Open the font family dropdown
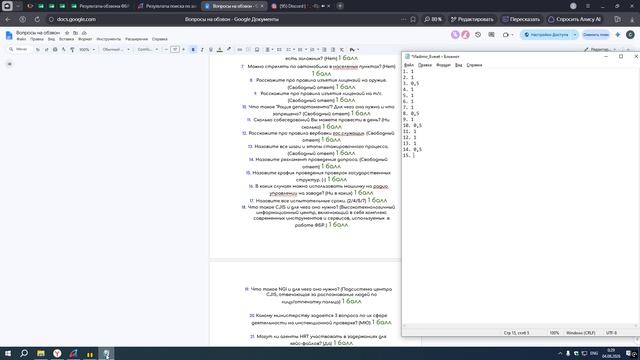 pyautogui.click(x=148, y=50)
